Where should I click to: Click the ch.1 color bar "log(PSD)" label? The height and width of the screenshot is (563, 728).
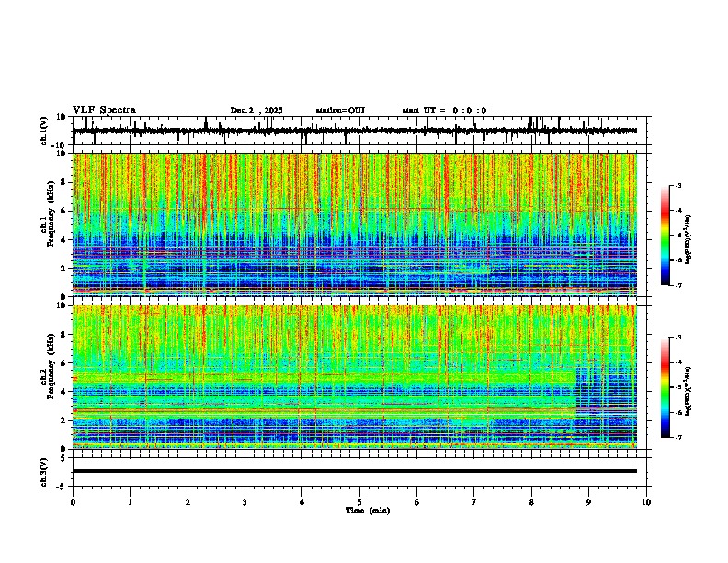click(x=688, y=239)
